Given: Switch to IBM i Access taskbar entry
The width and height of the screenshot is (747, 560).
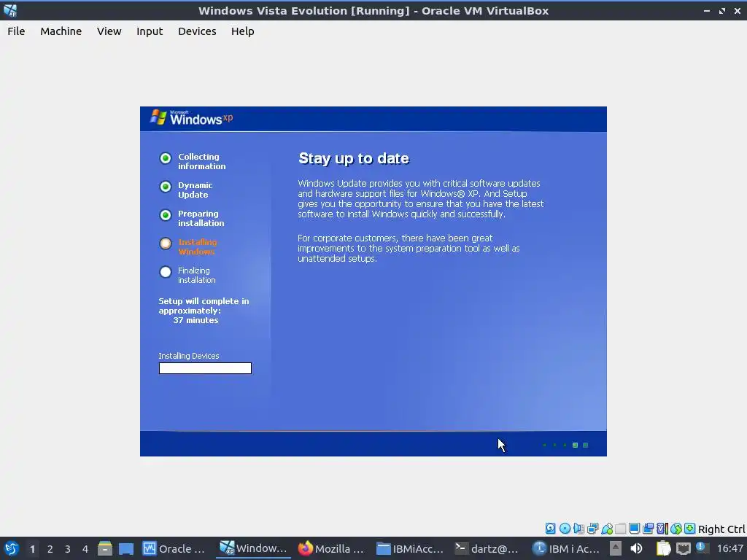Looking at the screenshot, I should click(565, 548).
